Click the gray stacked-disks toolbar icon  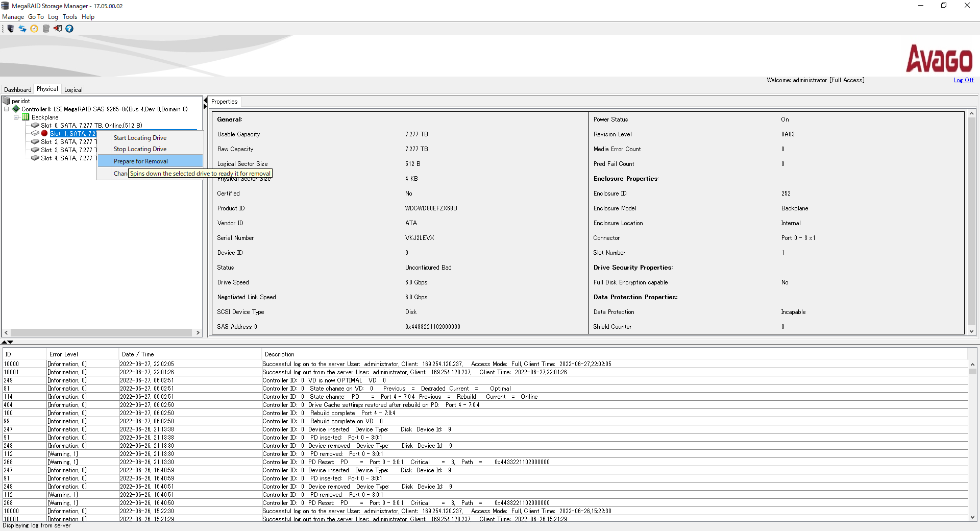(46, 29)
